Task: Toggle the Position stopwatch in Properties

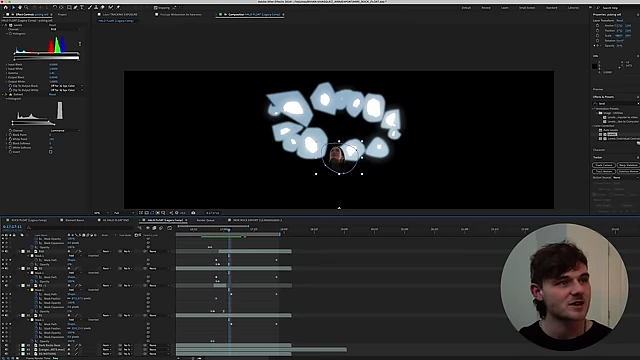Action: tap(598, 31)
